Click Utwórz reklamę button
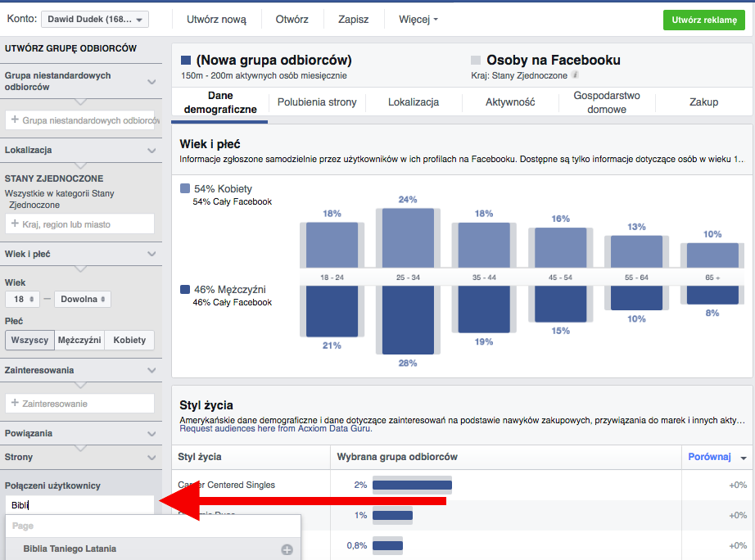Viewport: 755px width, 560px height. (x=703, y=20)
